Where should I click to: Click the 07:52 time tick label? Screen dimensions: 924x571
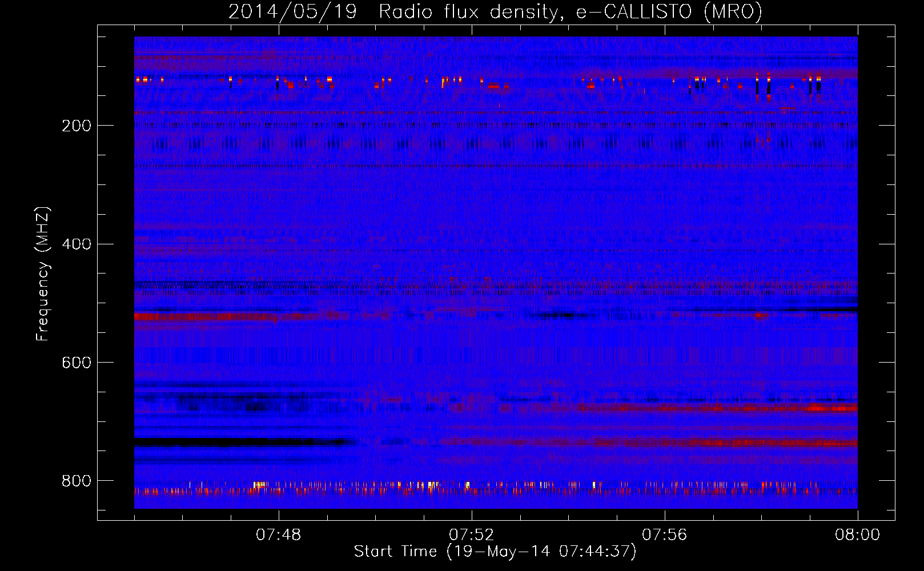point(472,535)
